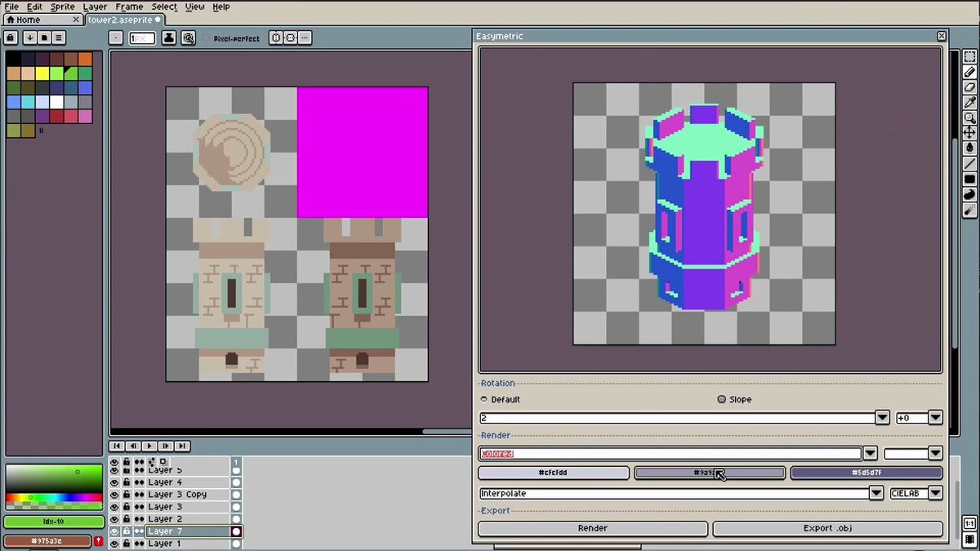Select the Pencil tool
This screenshot has height=551, width=980.
pos(969,73)
